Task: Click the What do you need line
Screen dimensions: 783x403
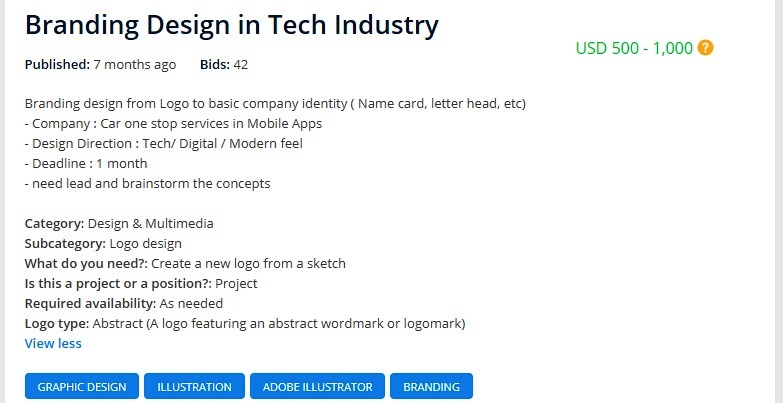Action: pyautogui.click(x=185, y=263)
